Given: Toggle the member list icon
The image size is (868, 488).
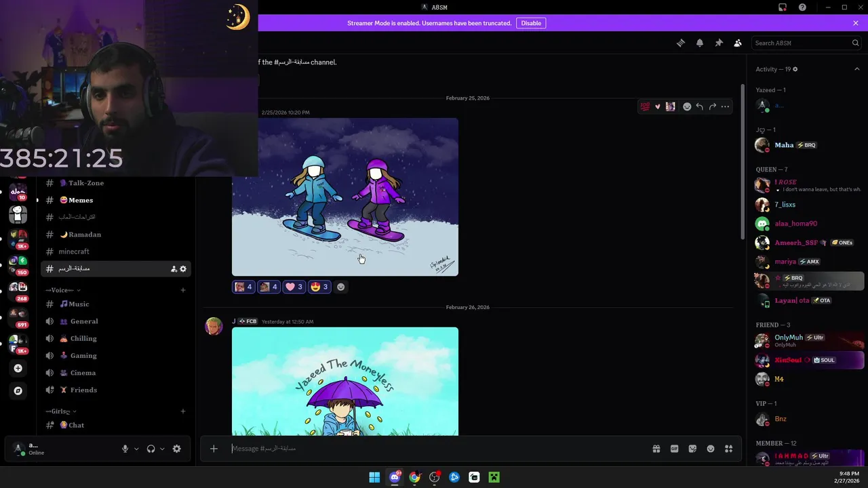Looking at the screenshot, I should (x=738, y=43).
